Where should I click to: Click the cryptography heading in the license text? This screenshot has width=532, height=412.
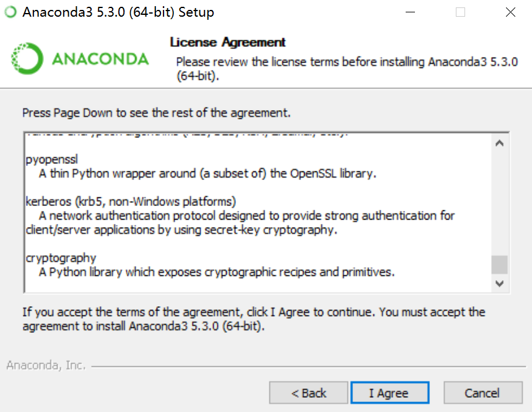pos(60,257)
